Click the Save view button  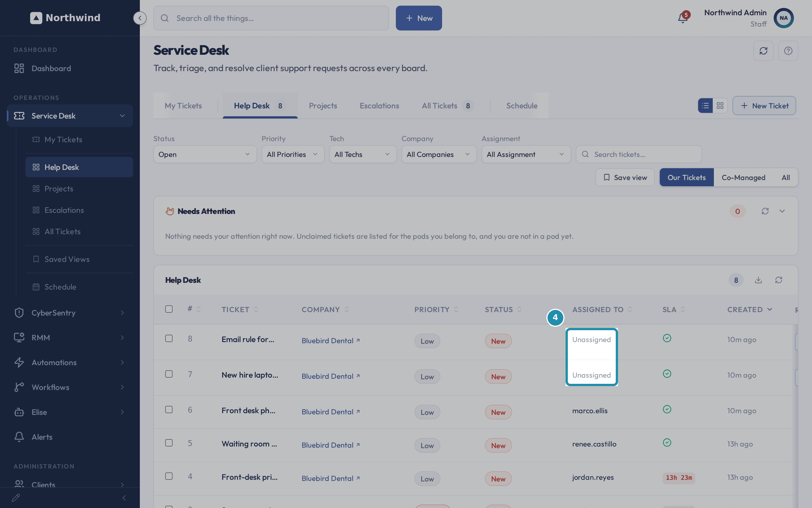[625, 178]
